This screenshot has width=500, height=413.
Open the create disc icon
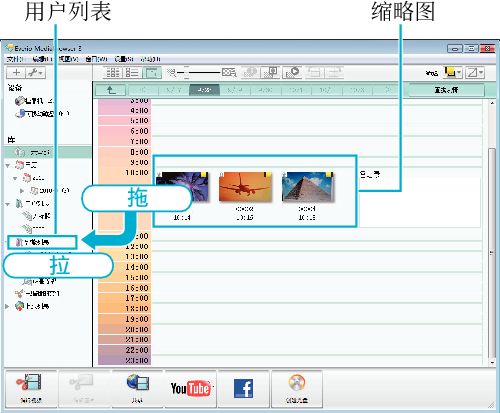click(297, 389)
